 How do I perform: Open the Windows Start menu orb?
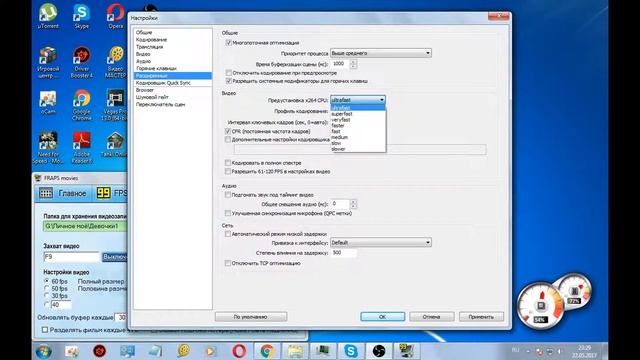pos(44,351)
